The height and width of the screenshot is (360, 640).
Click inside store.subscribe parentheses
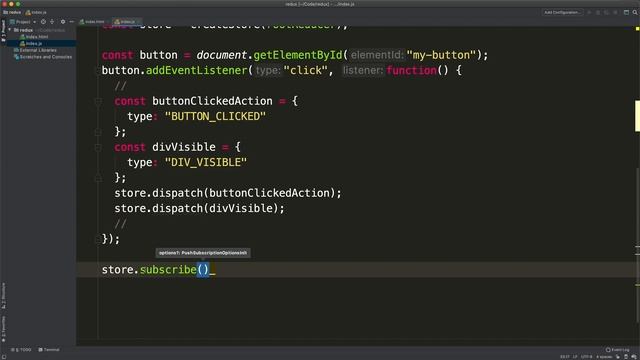point(203,270)
